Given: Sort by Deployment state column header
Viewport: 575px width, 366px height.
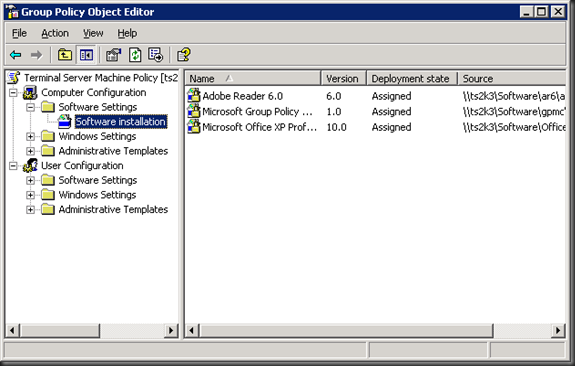Looking at the screenshot, I should (412, 78).
